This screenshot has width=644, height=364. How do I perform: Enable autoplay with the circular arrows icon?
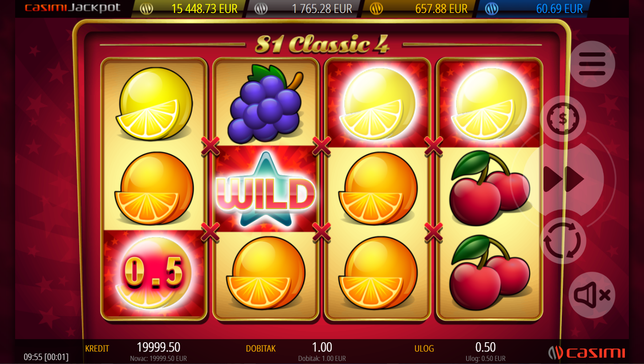tap(563, 240)
